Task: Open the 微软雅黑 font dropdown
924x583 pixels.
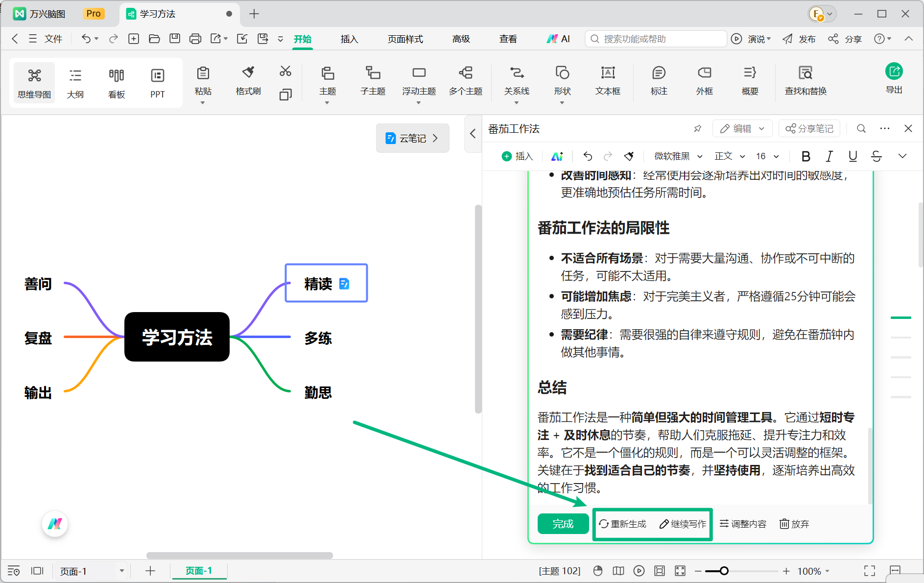Action: [679, 156]
